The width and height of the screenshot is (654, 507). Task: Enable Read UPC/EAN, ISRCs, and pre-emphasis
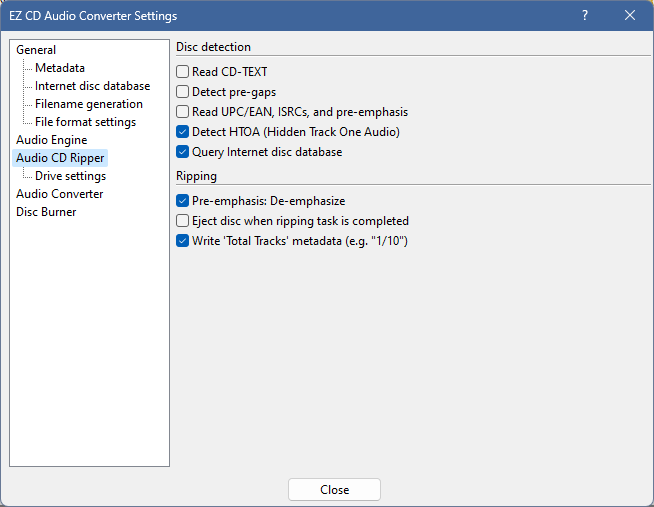(183, 112)
